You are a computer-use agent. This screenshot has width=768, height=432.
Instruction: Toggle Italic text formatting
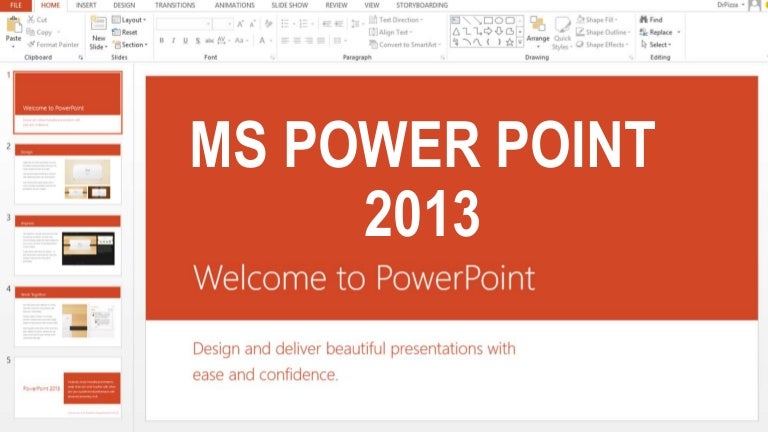[173, 41]
